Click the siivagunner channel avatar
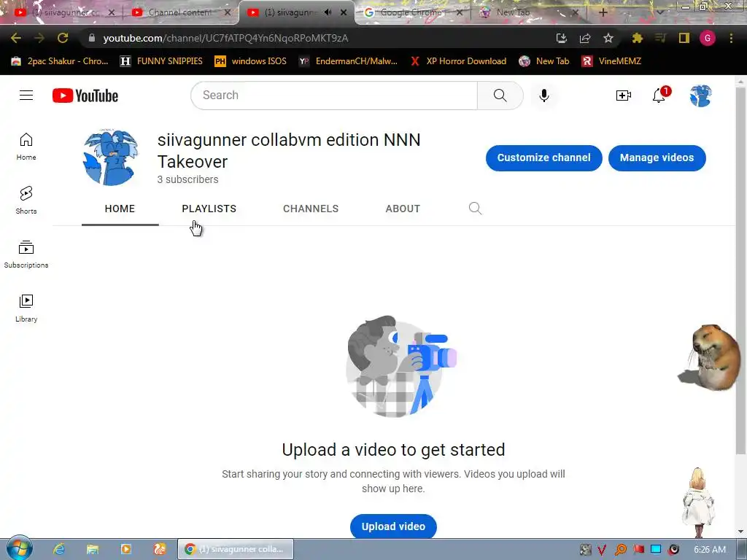 tap(111, 157)
